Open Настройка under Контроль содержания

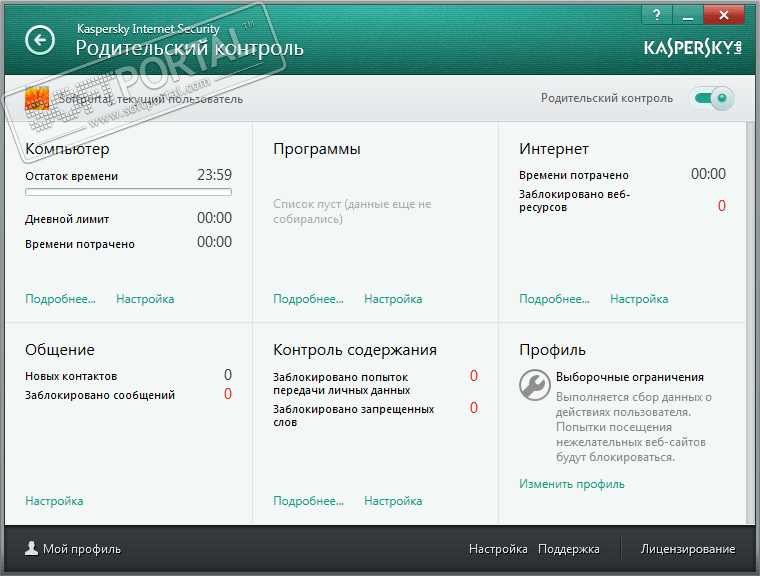393,501
